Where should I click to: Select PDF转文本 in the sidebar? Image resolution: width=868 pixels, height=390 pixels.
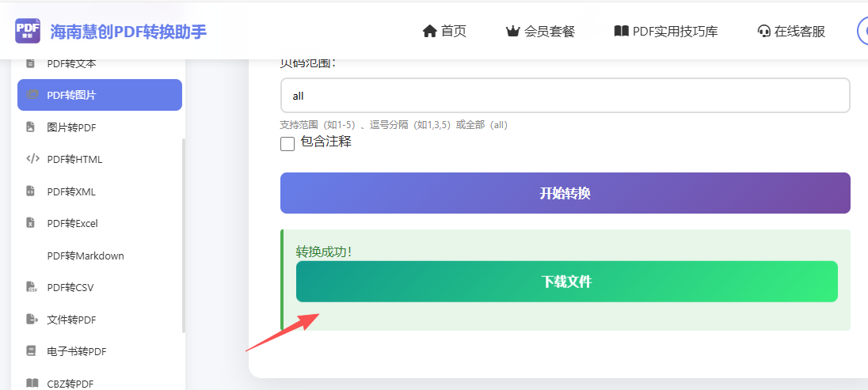coord(100,63)
